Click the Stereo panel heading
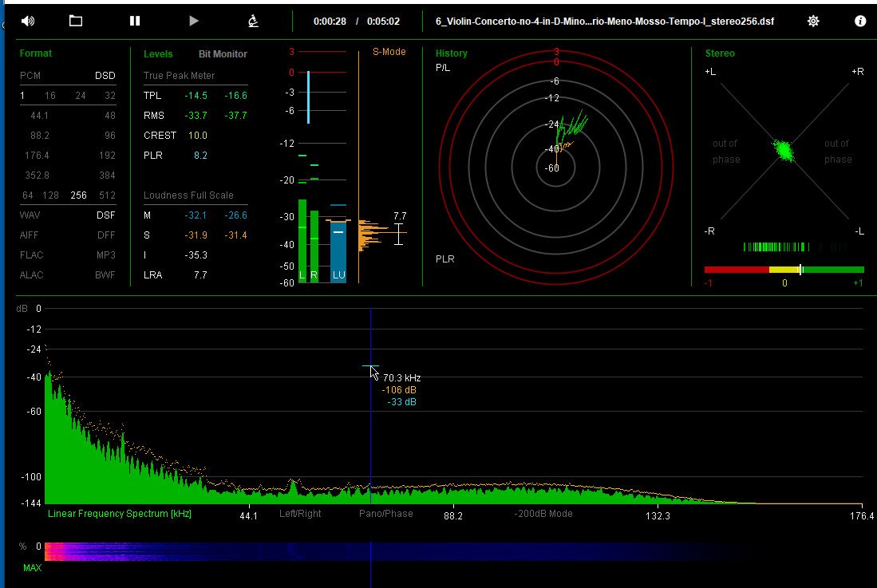 720,53
